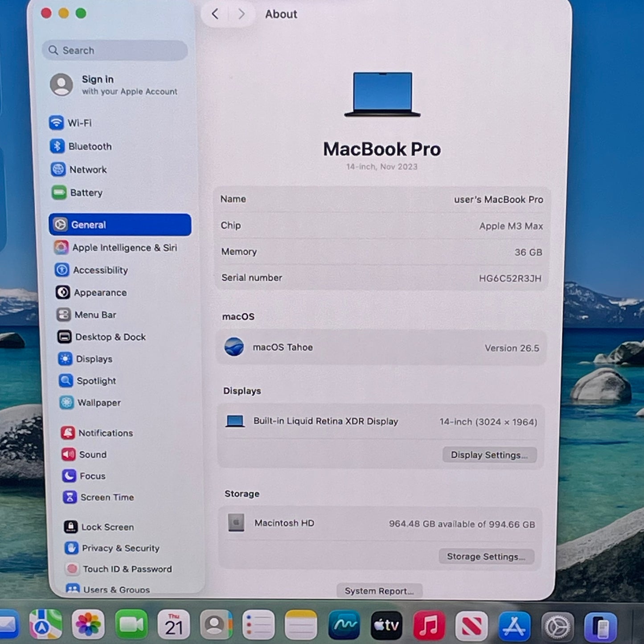
Task: Open Notes from the Dock
Action: (x=301, y=624)
